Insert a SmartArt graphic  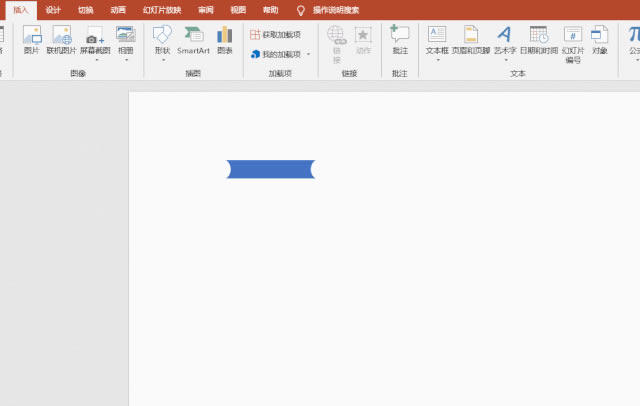pos(193,39)
